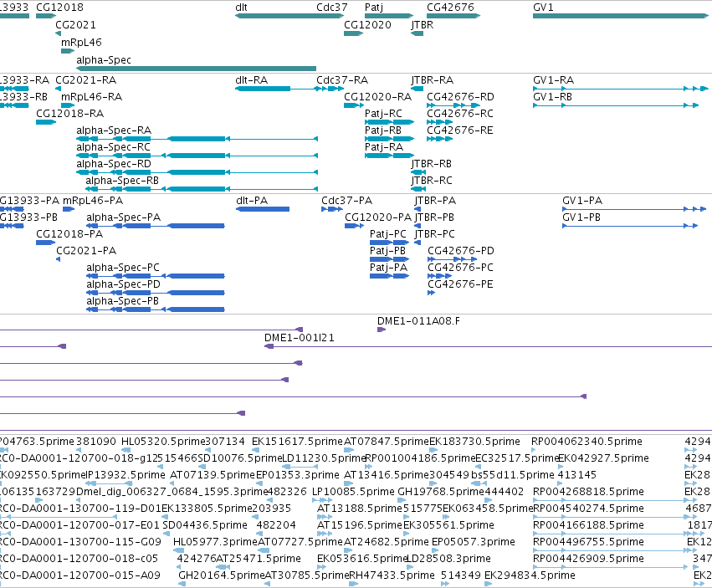Select the GV1 gene label
The height and width of the screenshot is (588, 712).
coord(543,8)
